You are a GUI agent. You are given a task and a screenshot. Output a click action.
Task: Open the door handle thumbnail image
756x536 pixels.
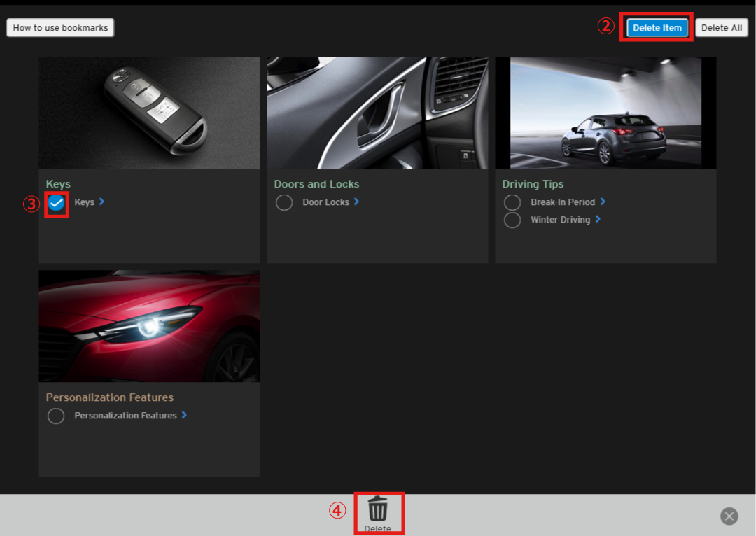coord(377,113)
